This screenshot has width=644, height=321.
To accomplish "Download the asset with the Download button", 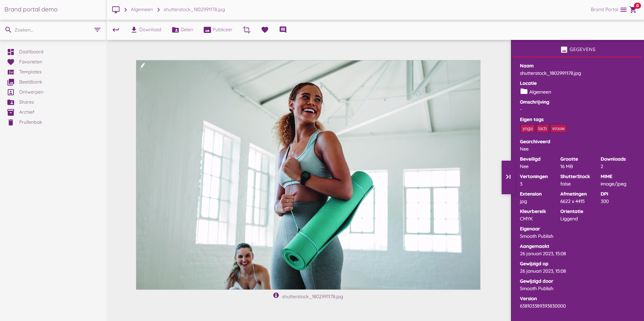I will pyautogui.click(x=146, y=30).
